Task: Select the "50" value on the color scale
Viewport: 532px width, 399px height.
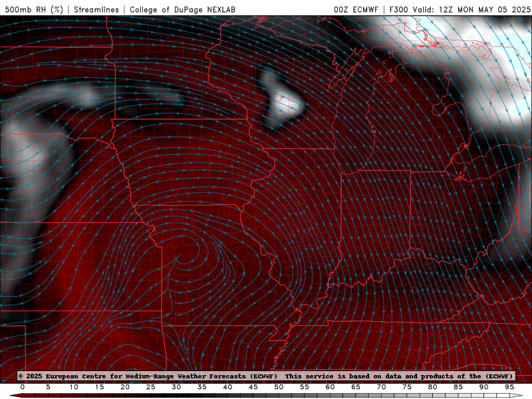Action: tap(279, 387)
